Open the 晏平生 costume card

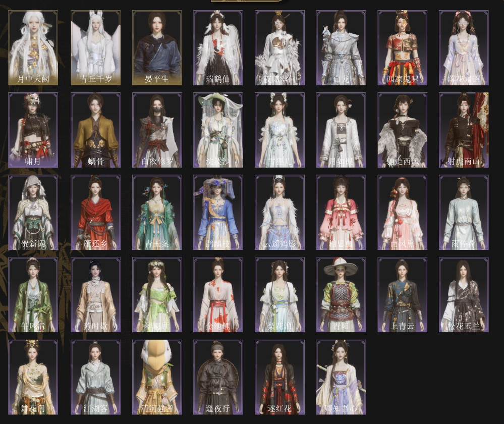point(157,48)
